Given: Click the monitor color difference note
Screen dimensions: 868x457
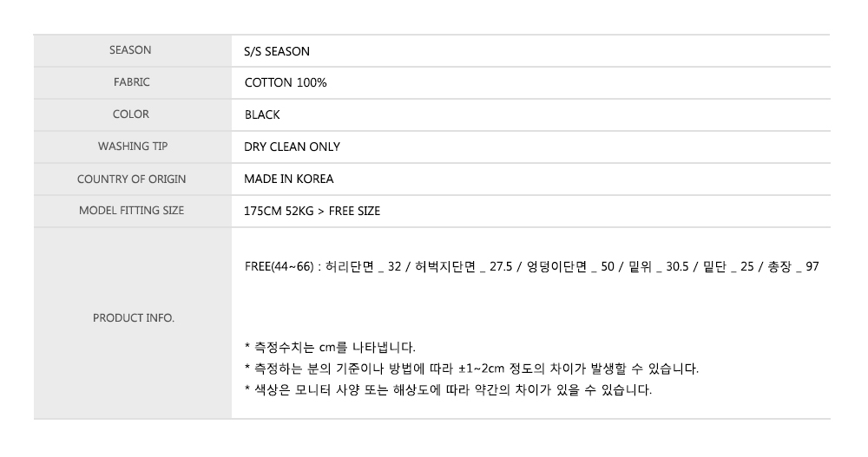Looking at the screenshot, I should tap(448, 390).
